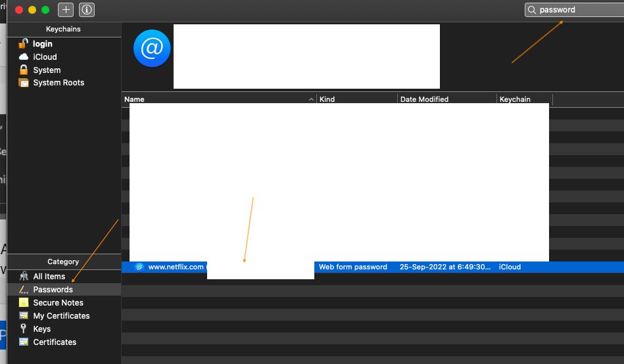
Task: Click the yellow note icon beside Secure Notes
Action: 24,302
